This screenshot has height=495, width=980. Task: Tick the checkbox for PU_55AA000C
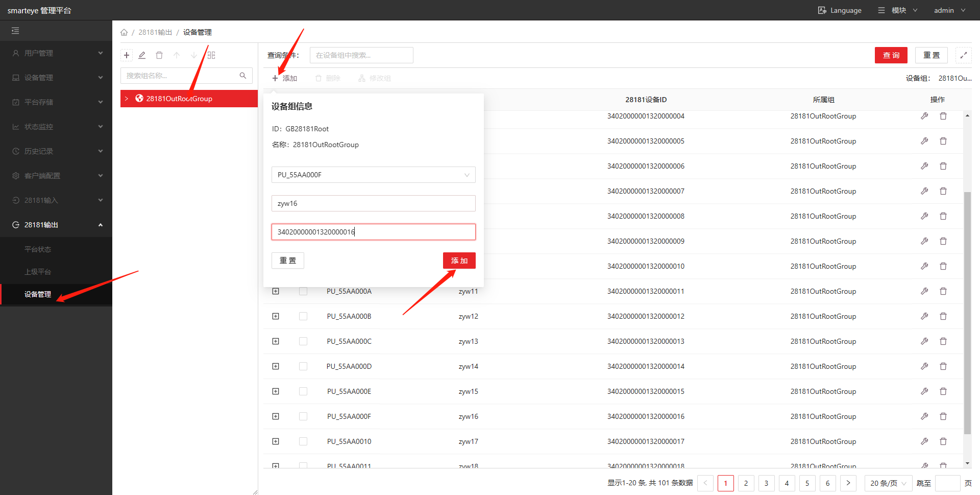point(303,341)
